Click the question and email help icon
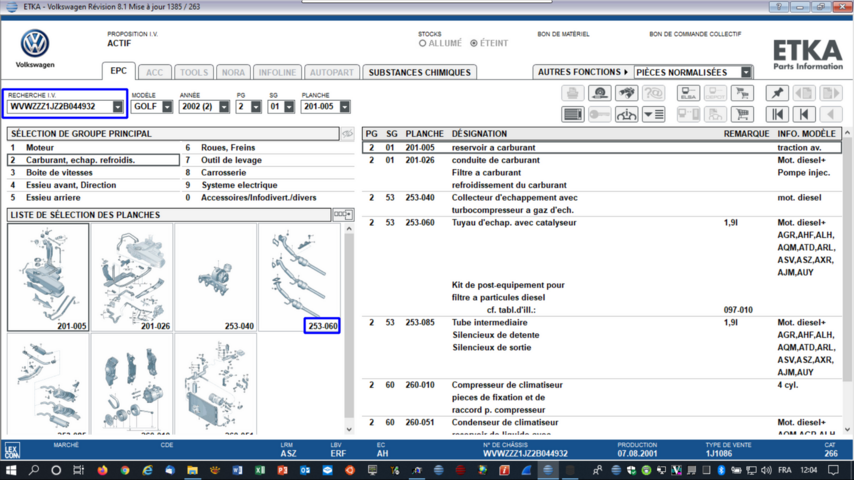The image size is (854, 480). coord(653,93)
